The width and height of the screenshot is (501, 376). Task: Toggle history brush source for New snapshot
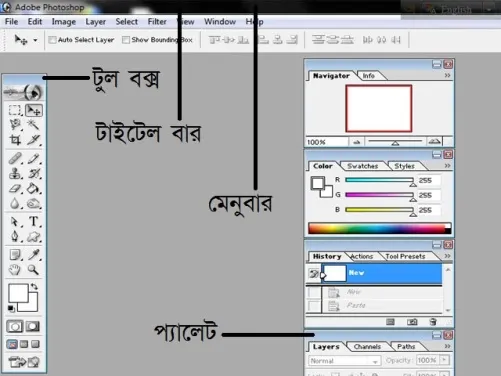[x=313, y=274]
